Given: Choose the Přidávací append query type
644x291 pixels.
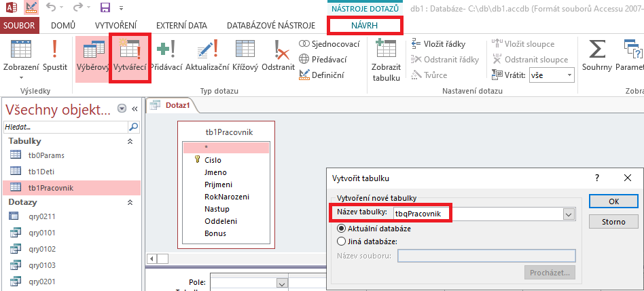Looking at the screenshot, I should coord(166,55).
